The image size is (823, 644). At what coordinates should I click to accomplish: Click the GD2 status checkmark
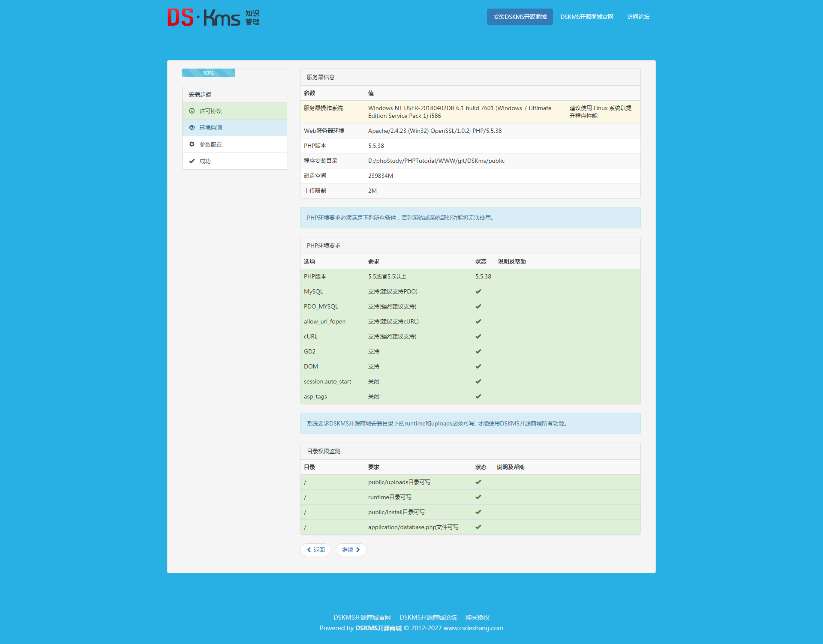[478, 351]
